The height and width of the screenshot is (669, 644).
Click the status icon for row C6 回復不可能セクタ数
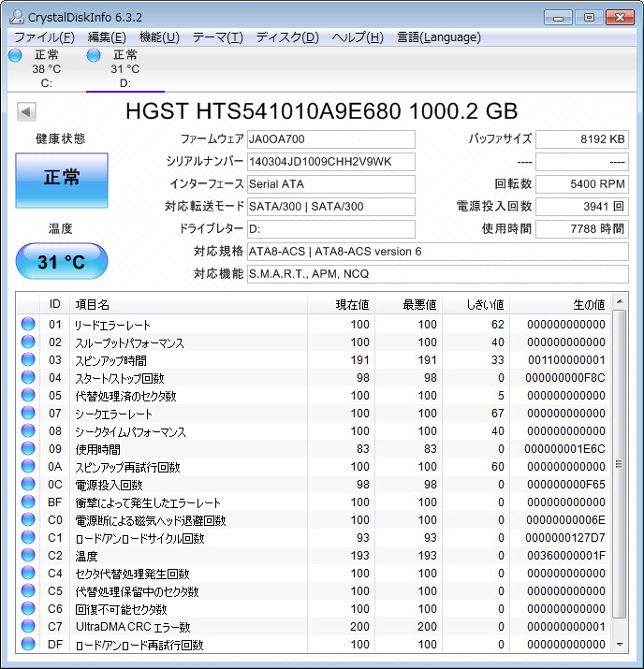(28, 609)
